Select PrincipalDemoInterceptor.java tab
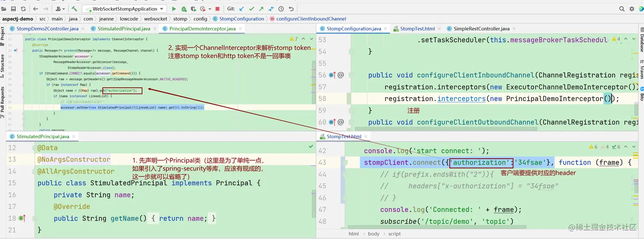 pyautogui.click(x=202, y=28)
